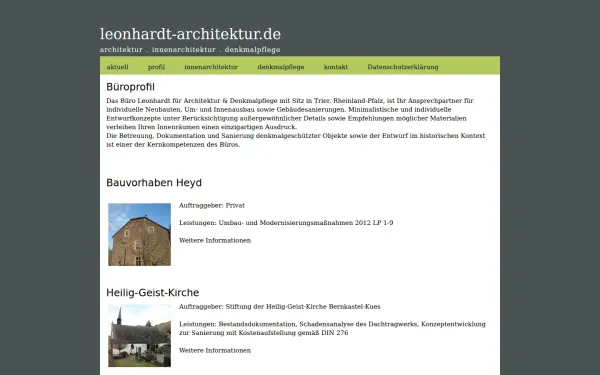Image resolution: width=600 pixels, height=375 pixels.
Task: Click the Heilig-Geist-Kirche church photo
Action: [x=140, y=336]
